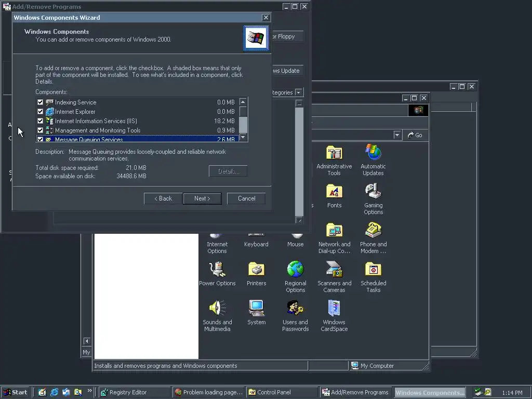Click the components list scrollbar thumb

[x=243, y=125]
